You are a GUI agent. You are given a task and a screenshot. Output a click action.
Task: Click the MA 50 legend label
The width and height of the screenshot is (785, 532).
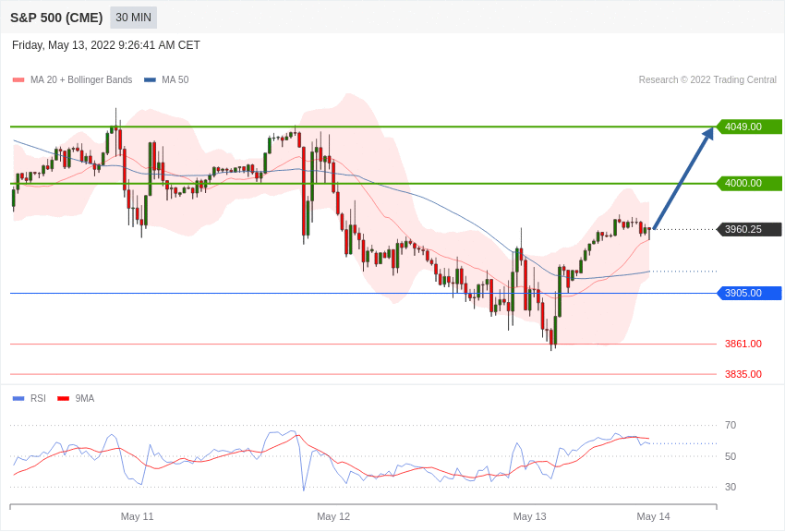point(175,79)
